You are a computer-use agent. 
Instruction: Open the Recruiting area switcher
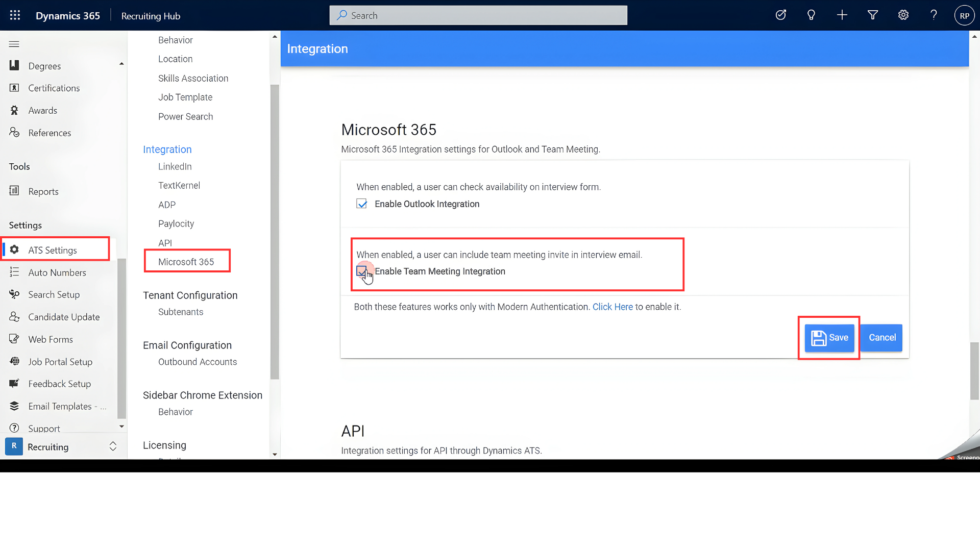(63, 446)
